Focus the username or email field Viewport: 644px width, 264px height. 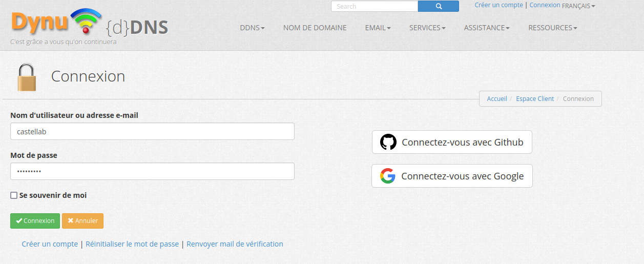click(x=152, y=131)
